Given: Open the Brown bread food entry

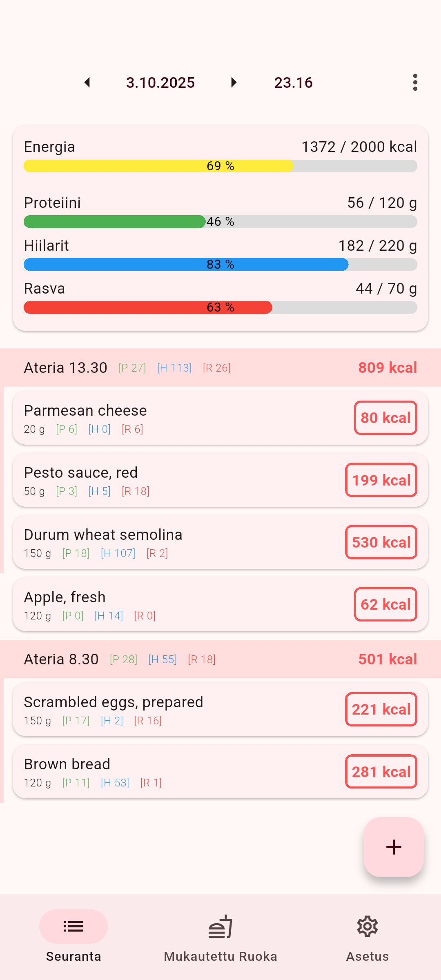Looking at the screenshot, I should pos(176,772).
